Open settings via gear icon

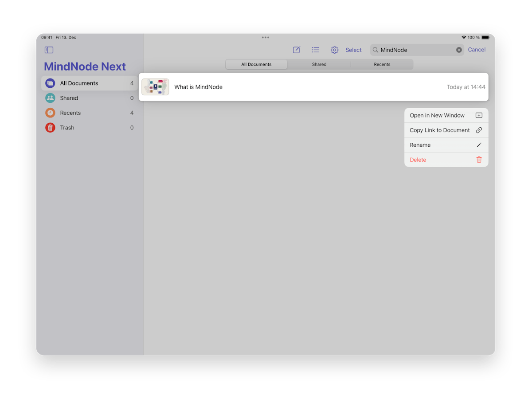pyautogui.click(x=334, y=50)
